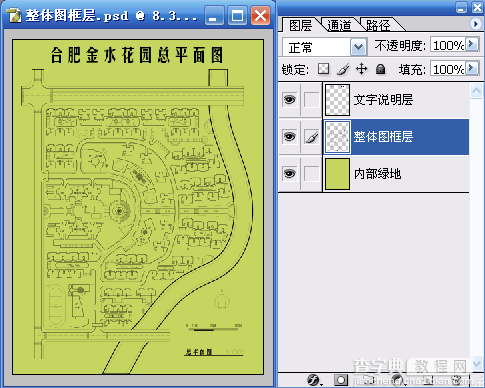Switch to the 图层 tab
The image size is (485, 388).
click(x=300, y=25)
